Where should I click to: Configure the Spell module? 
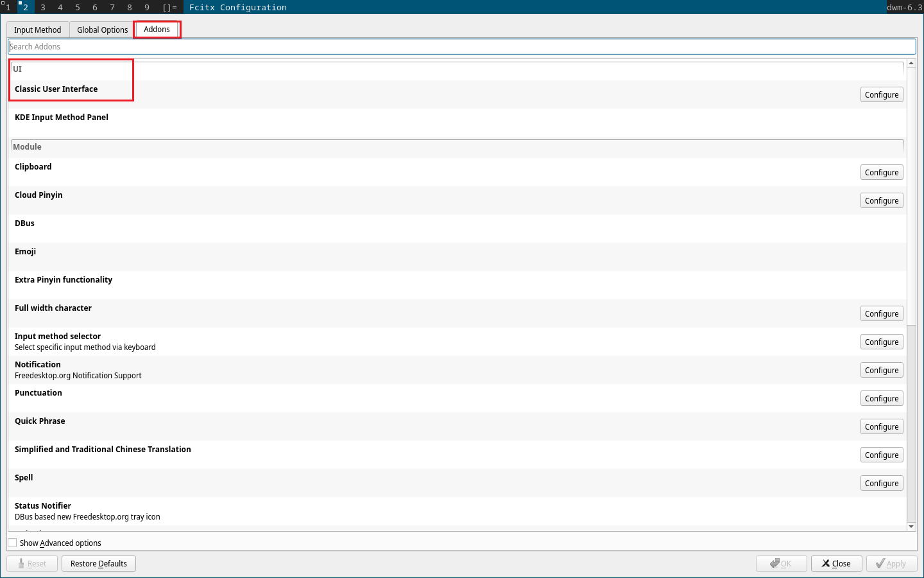[882, 483]
